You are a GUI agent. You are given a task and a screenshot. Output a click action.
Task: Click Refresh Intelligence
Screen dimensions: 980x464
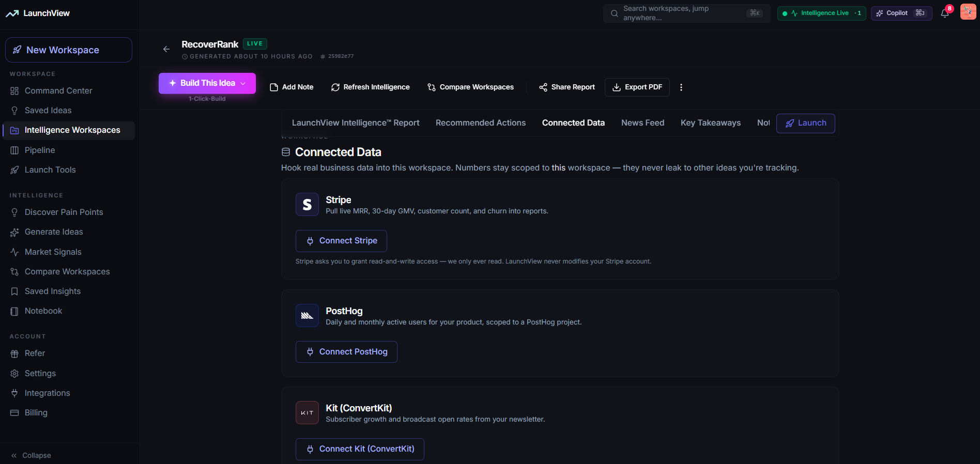371,87
